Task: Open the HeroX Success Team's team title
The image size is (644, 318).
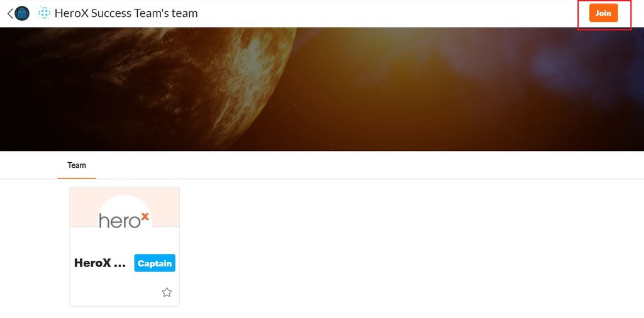Action: click(126, 13)
